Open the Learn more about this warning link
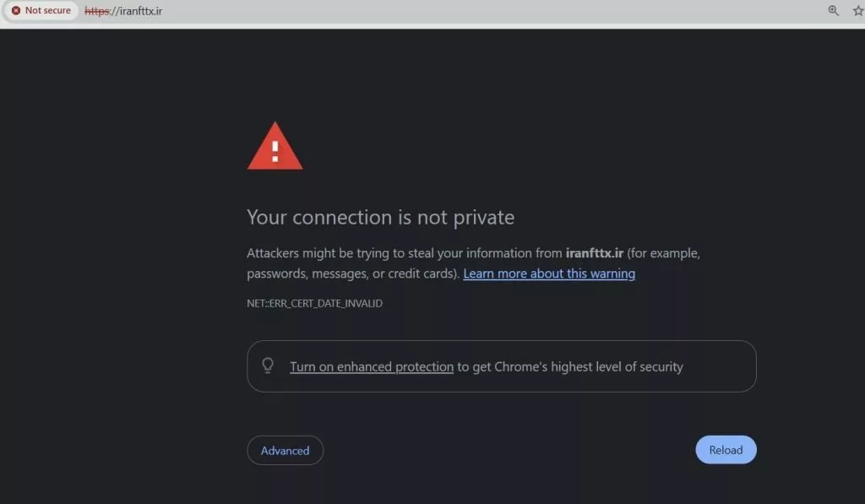Image resolution: width=865 pixels, height=504 pixels. [x=549, y=273]
